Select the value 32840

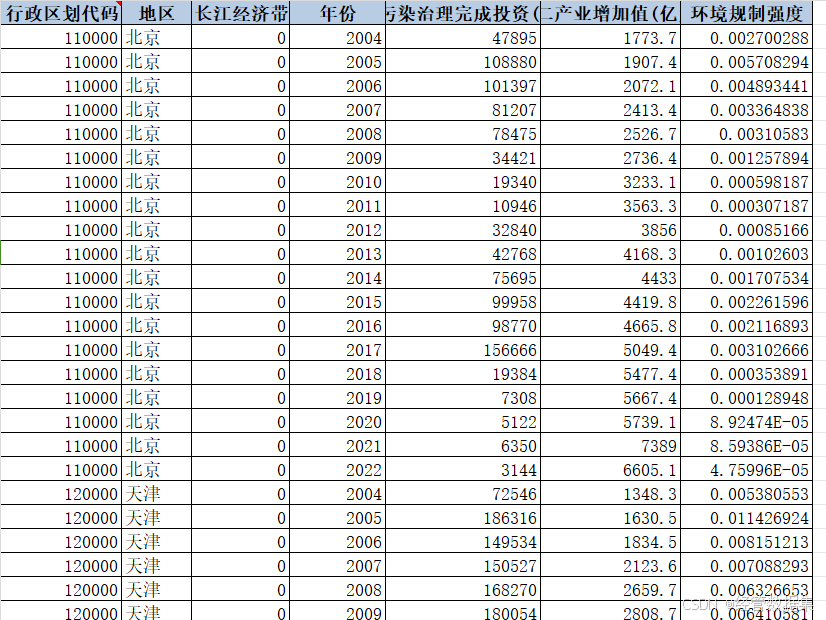[x=463, y=230]
